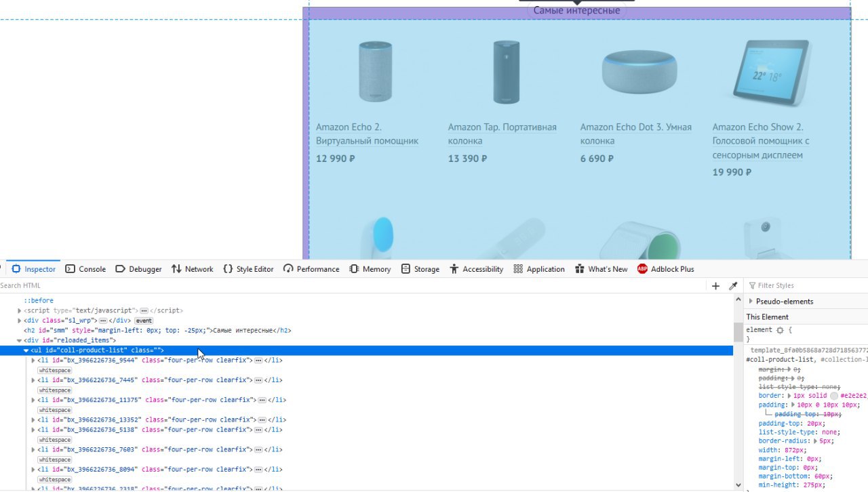868x492 pixels.
Task: Open the Amazon Echo 2 product link
Action: 367,134
